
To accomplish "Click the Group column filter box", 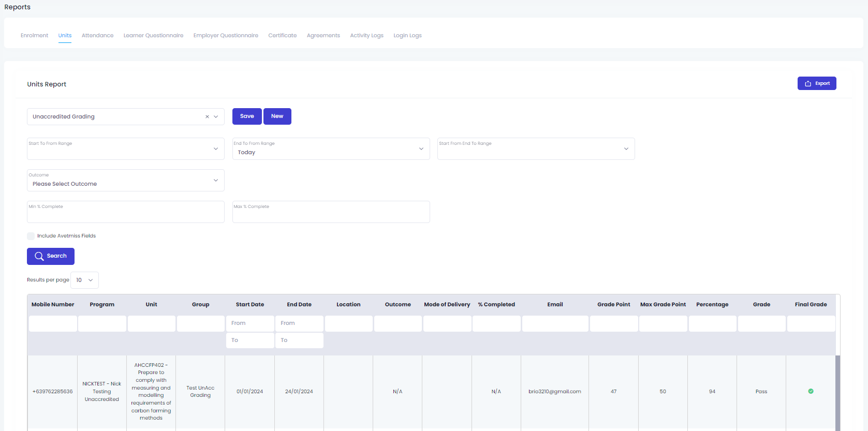I will click(x=201, y=323).
